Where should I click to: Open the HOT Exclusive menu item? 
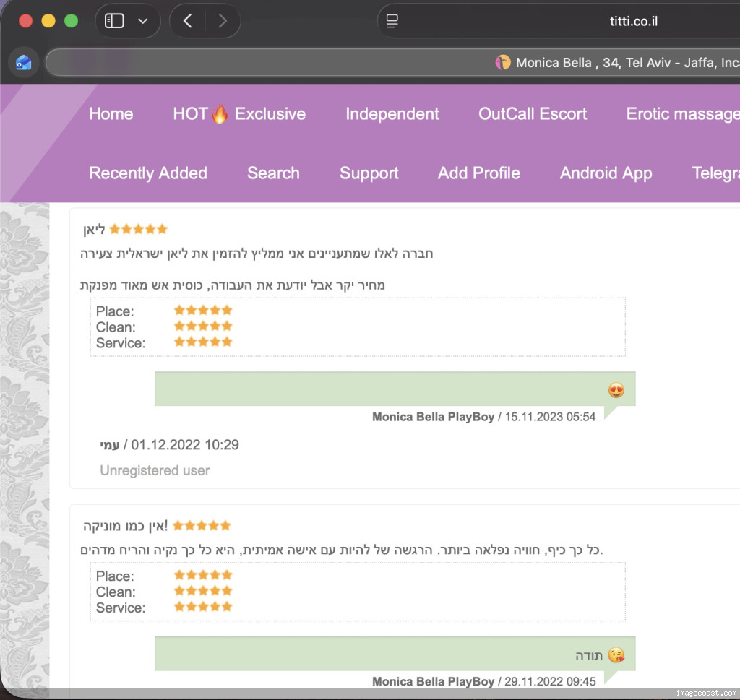238,113
